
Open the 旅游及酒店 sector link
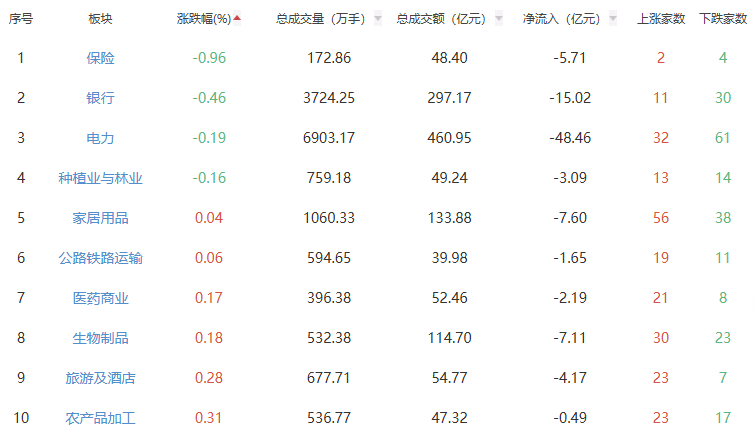point(100,378)
